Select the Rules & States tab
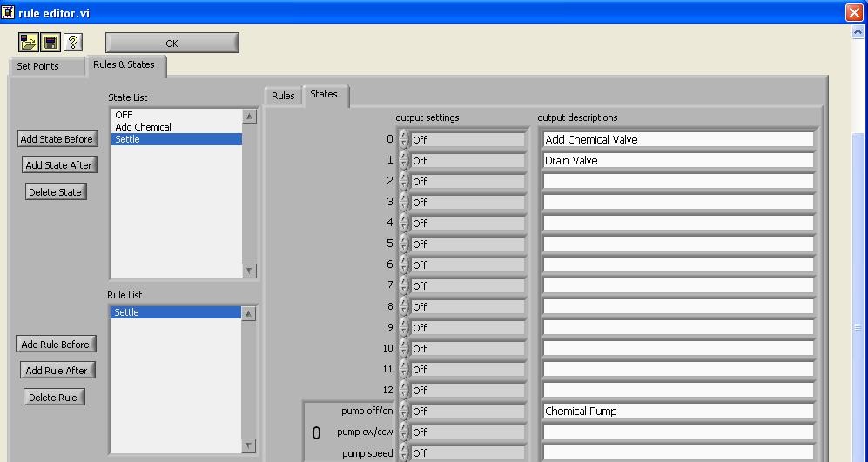Screen dimensions: 868x462 click(125, 64)
